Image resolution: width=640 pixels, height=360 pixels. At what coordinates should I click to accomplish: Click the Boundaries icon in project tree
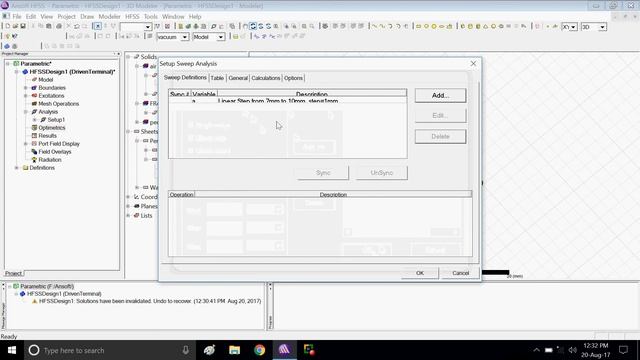[34, 88]
